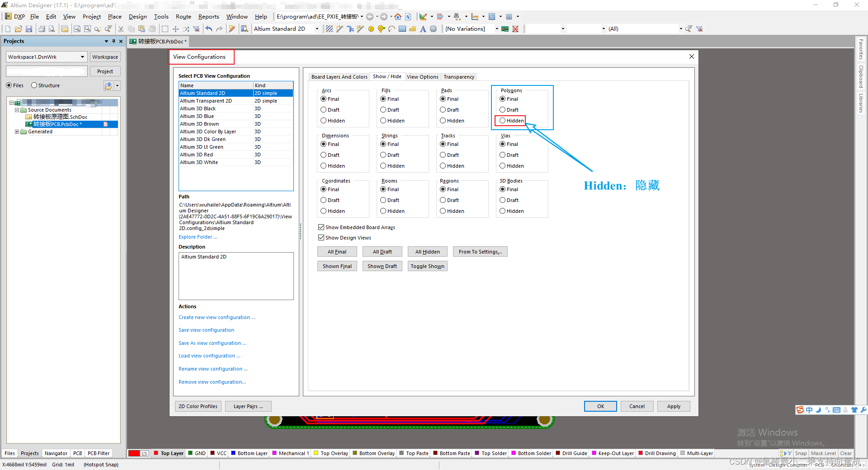Click the Select area dashed rectangle tool
868x470 pixels.
pos(165,29)
